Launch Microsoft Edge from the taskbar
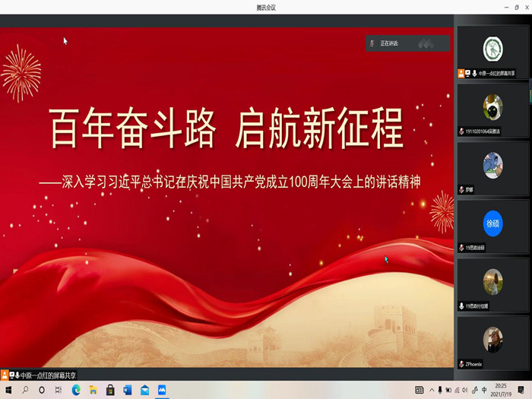The image size is (532, 399). tap(76, 390)
